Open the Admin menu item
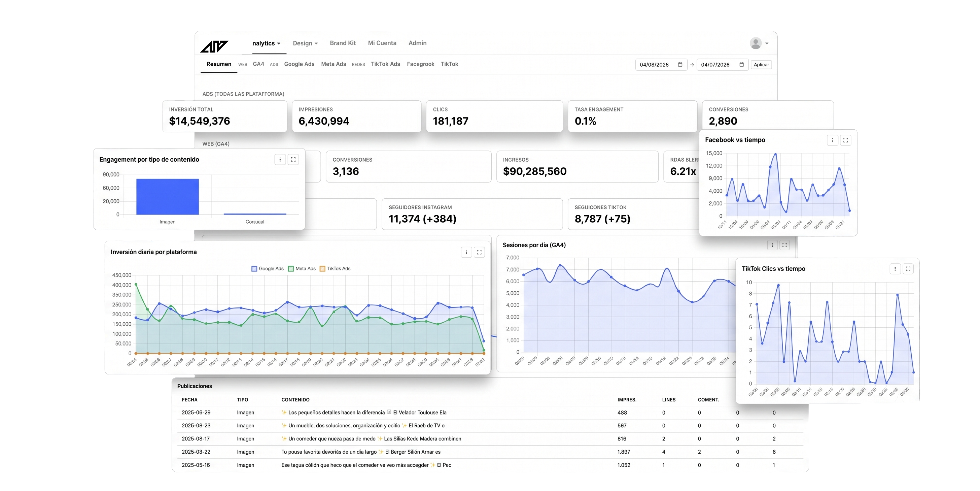The height and width of the screenshot is (491, 980). click(417, 43)
